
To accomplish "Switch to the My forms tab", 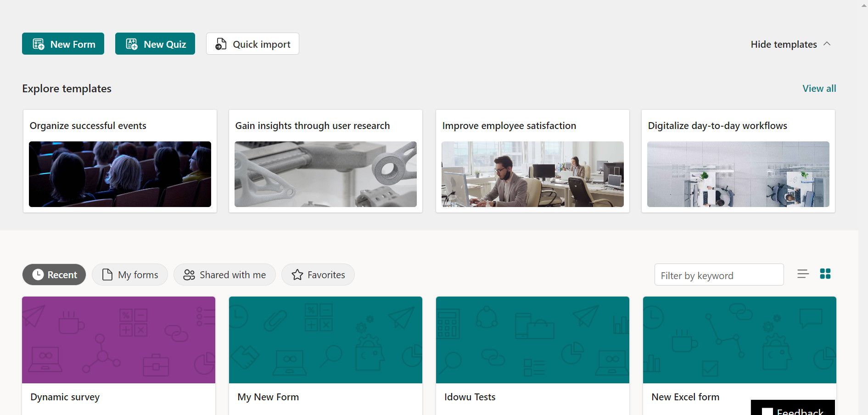I will pos(129,274).
